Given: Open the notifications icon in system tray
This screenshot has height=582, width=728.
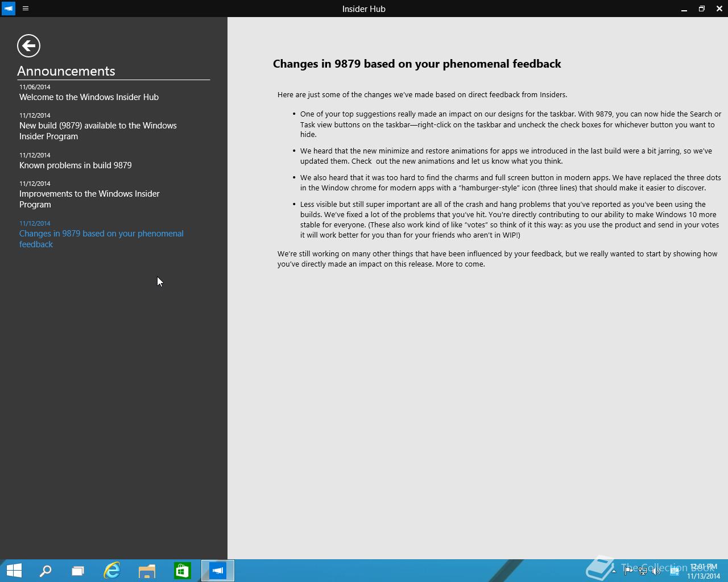Looking at the screenshot, I should pos(675,571).
